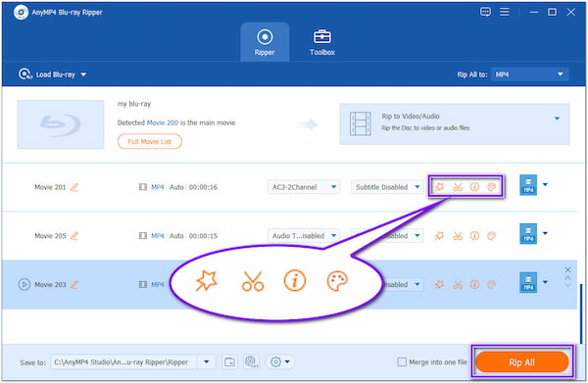This screenshot has width=588, height=383.
Task: Click the edit effects star icon for Movie 203
Action: [439, 285]
